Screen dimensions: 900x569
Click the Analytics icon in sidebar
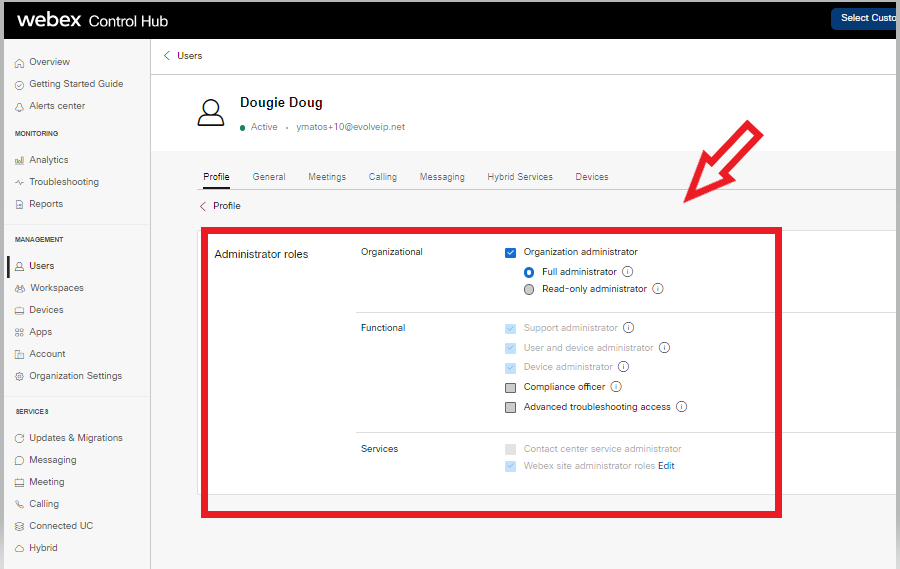pyautogui.click(x=20, y=160)
